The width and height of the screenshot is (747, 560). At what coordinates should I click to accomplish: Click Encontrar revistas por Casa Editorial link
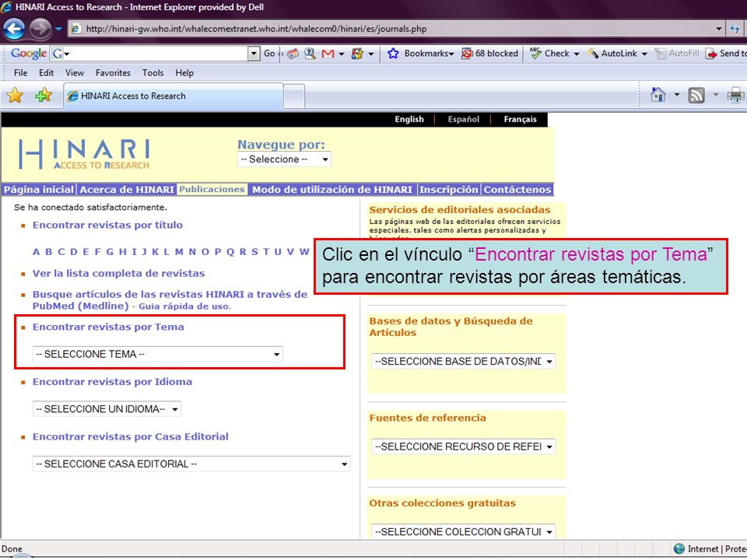click(x=130, y=436)
